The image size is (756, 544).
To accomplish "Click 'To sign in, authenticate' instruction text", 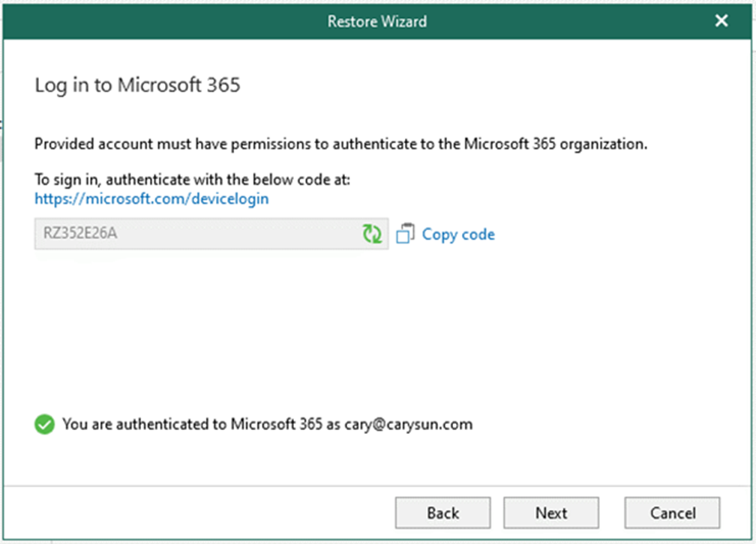I will pyautogui.click(x=192, y=180).
